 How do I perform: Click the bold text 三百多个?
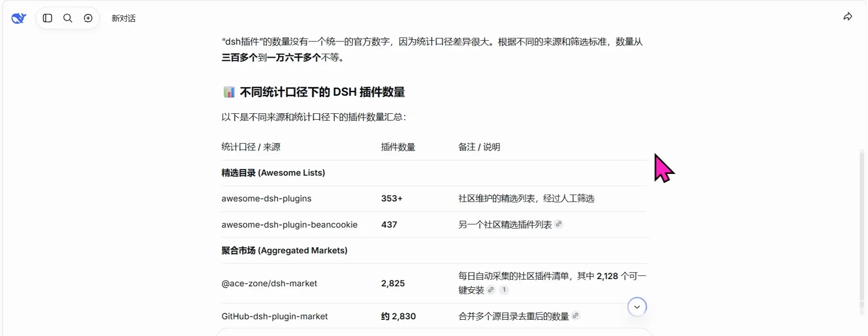(x=239, y=57)
